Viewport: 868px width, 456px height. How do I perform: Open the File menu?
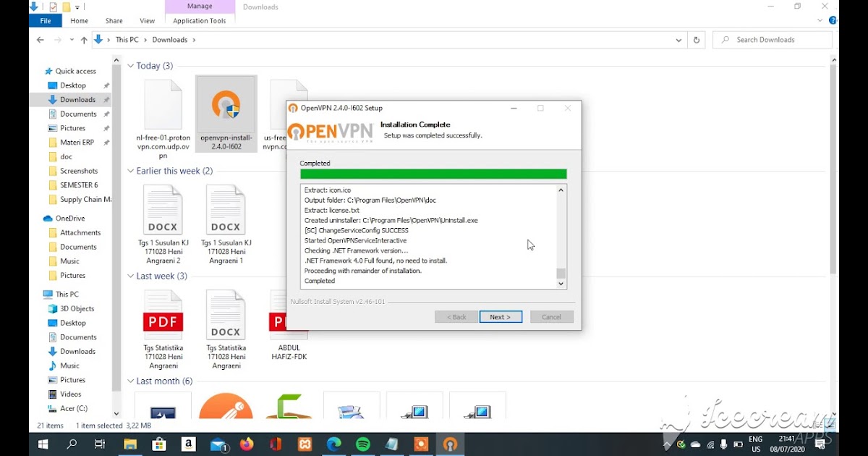point(46,21)
